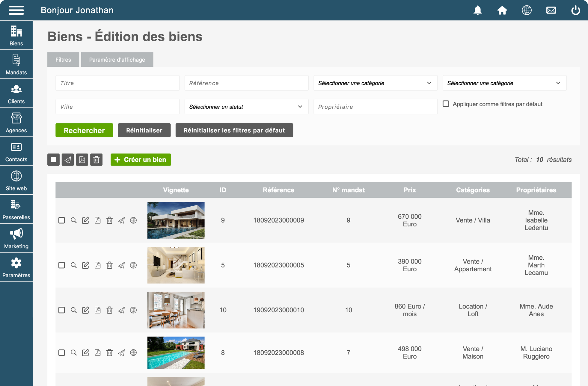
Task: Click 'Créer un bien' button
Action: [x=141, y=160]
